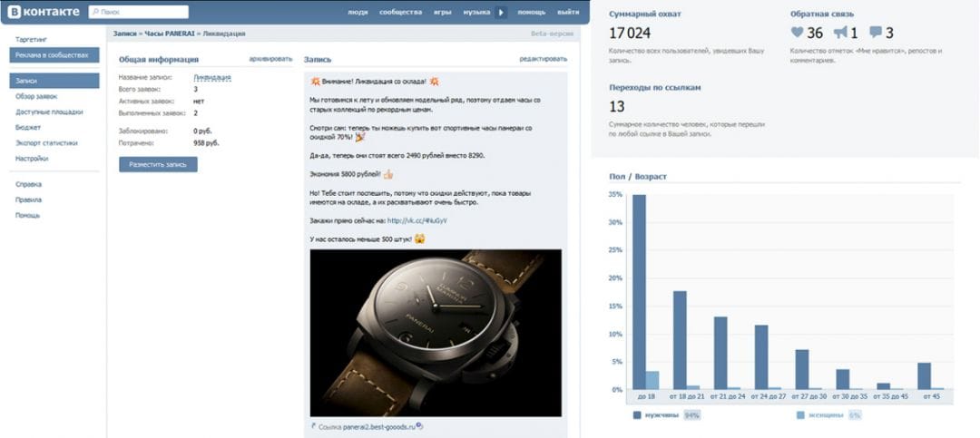Click the magnifier icon in the search field
This screenshot has width=980, height=438.
tap(94, 12)
